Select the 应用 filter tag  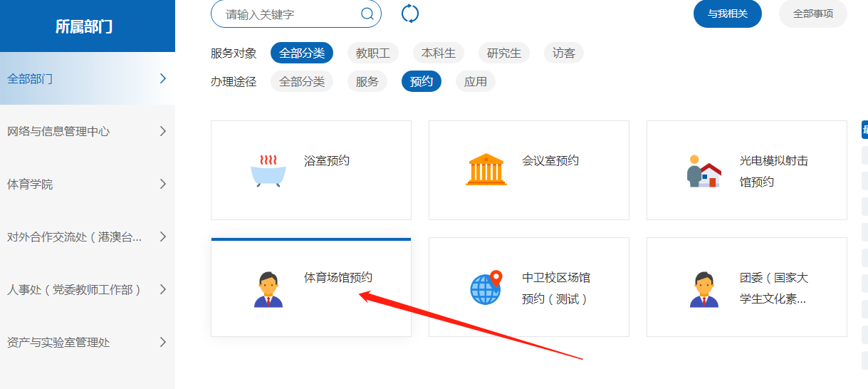[475, 82]
